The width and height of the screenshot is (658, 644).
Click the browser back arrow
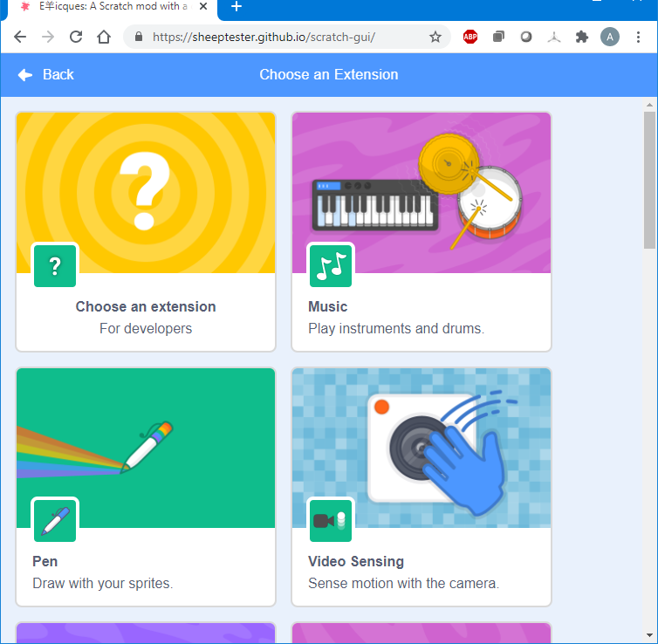[20, 37]
